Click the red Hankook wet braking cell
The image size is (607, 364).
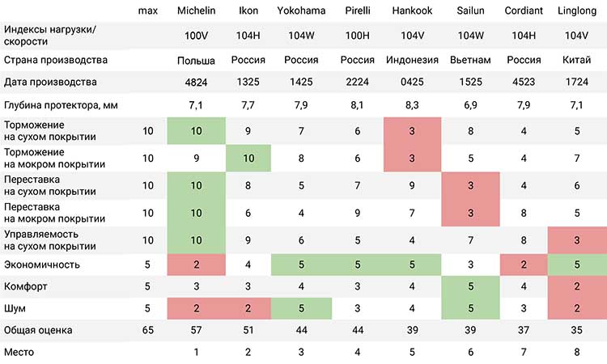point(412,159)
